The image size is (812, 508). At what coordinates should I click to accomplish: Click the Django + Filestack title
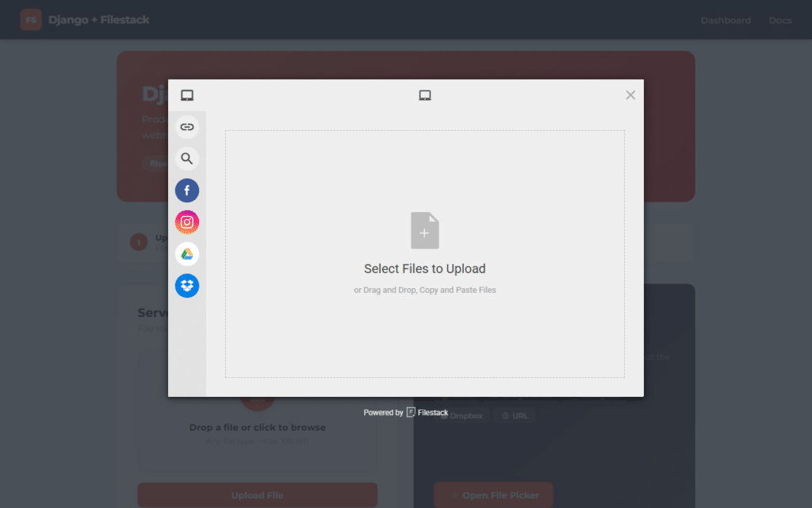[98, 20]
